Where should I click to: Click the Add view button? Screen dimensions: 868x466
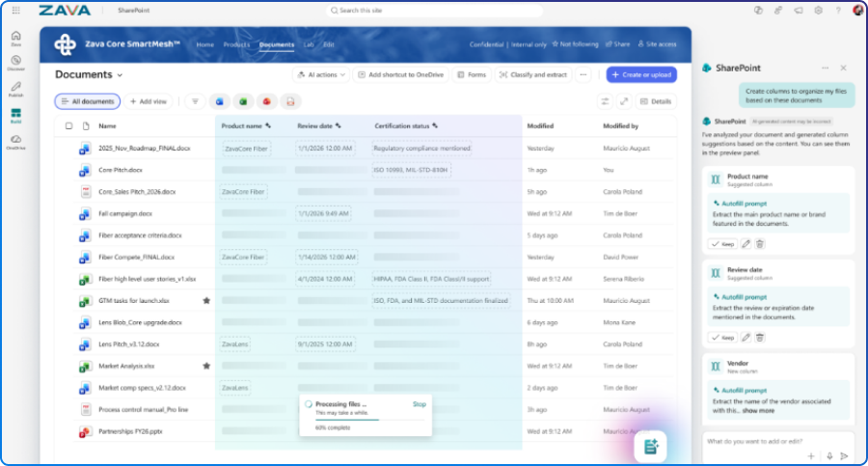[149, 101]
